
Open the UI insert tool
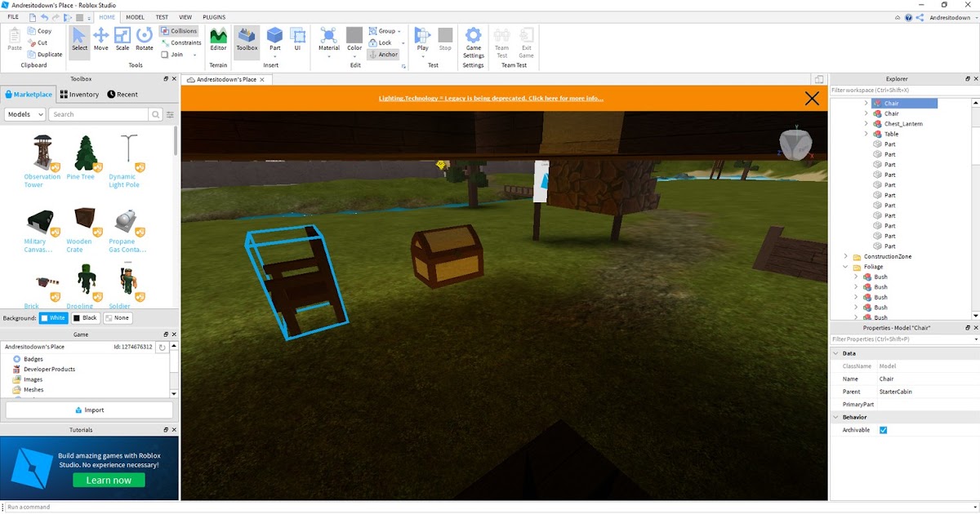click(297, 39)
